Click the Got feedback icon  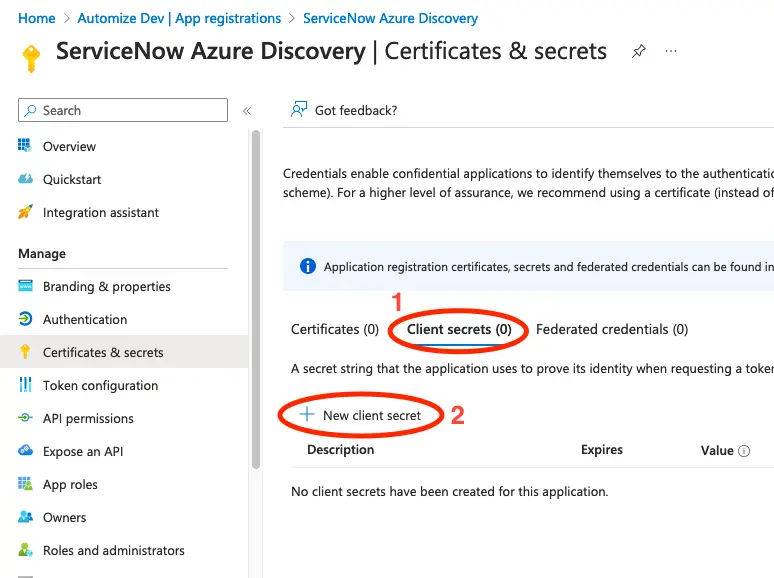(x=298, y=110)
